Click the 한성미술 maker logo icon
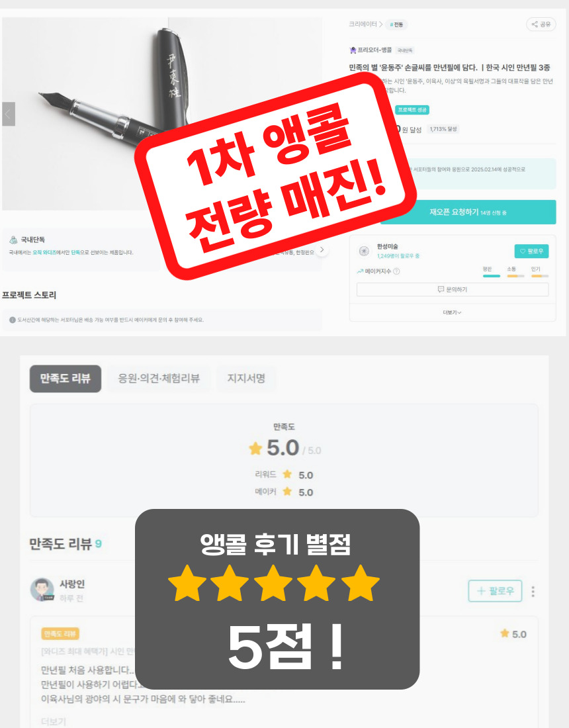Image resolution: width=569 pixels, height=728 pixels. pos(365,251)
